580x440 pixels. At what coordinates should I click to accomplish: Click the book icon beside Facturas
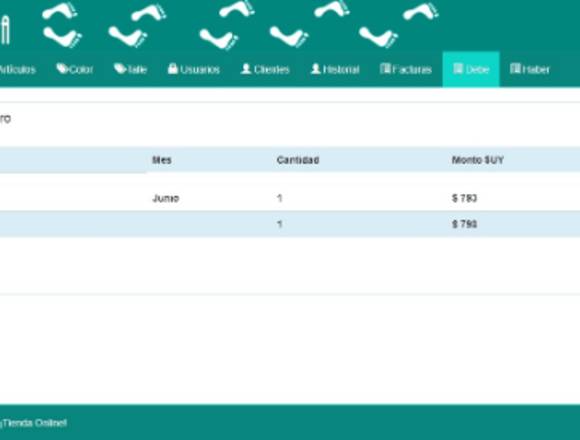pyautogui.click(x=385, y=68)
